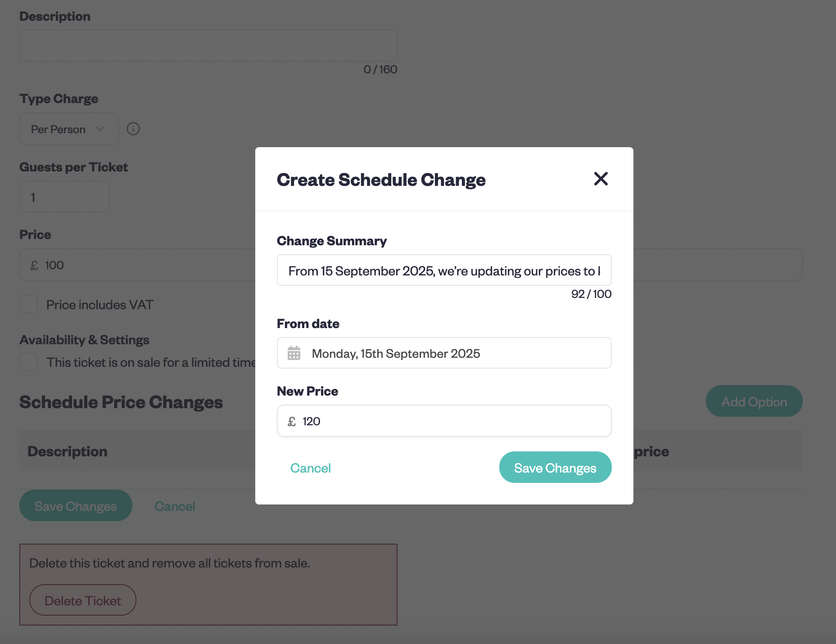Image resolution: width=836 pixels, height=644 pixels.
Task: Click the pound symbol in New Price field
Action: (292, 422)
